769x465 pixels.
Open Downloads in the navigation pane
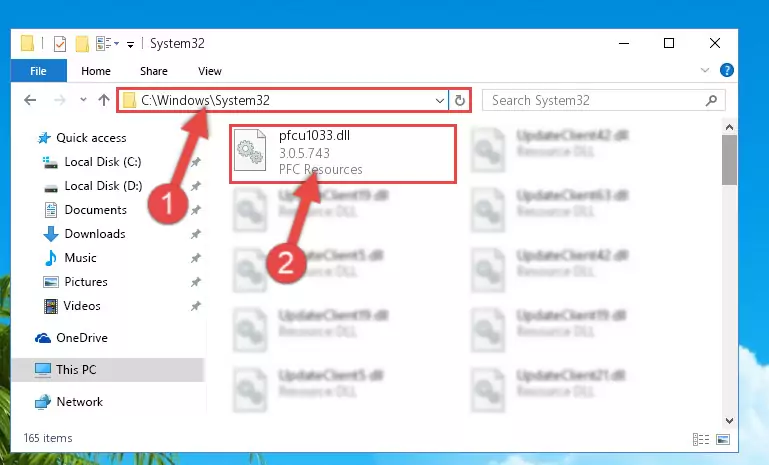(95, 234)
